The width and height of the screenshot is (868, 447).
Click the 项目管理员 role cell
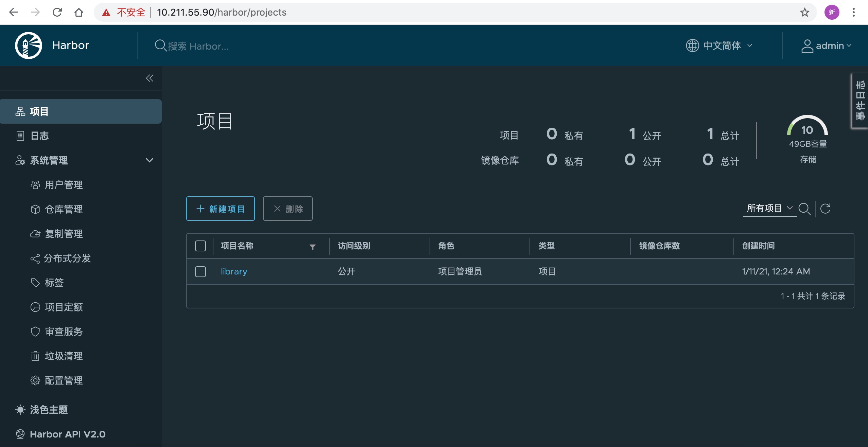[460, 271]
